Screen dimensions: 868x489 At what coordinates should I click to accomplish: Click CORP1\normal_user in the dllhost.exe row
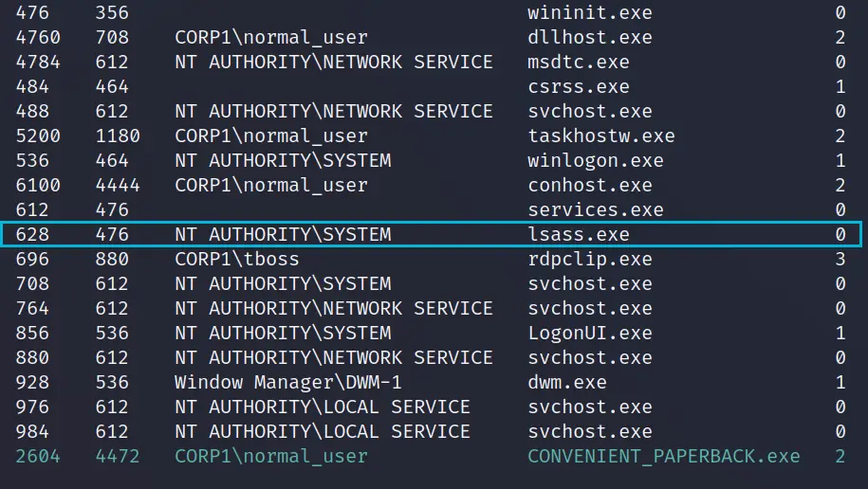tap(271, 37)
